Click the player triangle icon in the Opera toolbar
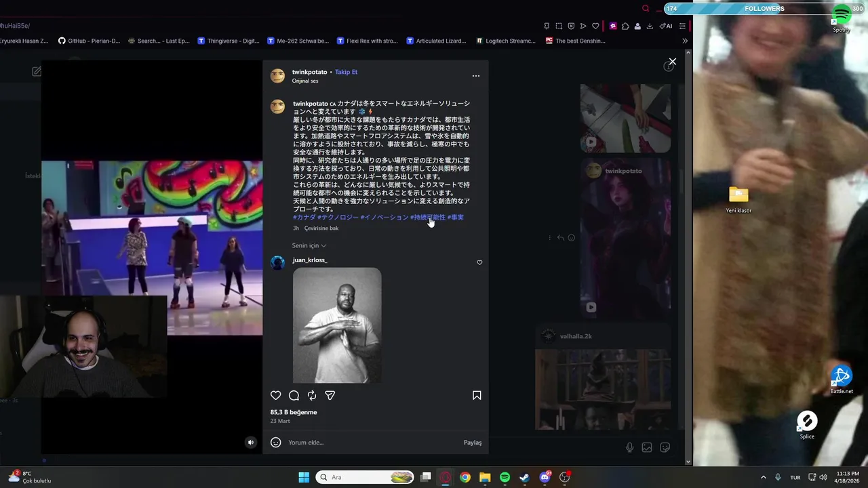 (583, 26)
